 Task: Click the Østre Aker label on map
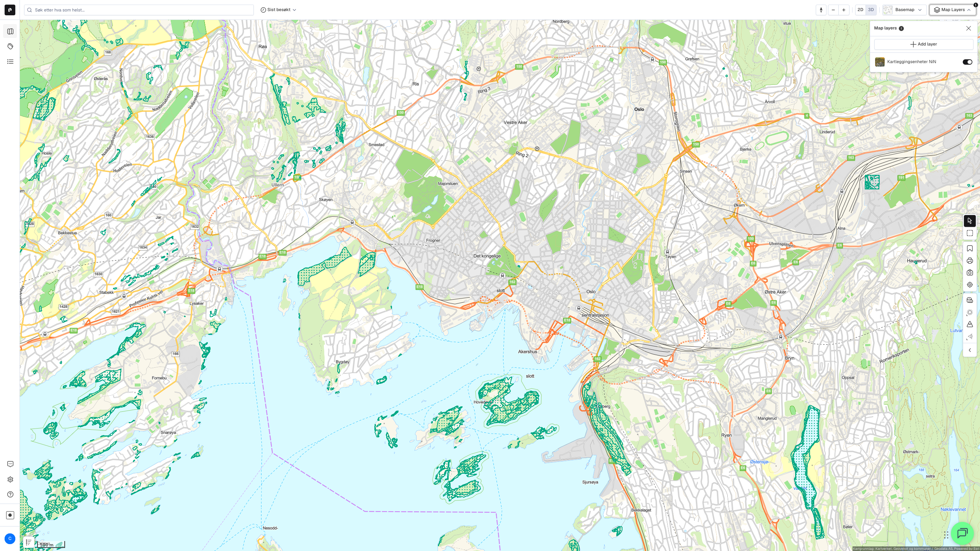pyautogui.click(x=775, y=292)
